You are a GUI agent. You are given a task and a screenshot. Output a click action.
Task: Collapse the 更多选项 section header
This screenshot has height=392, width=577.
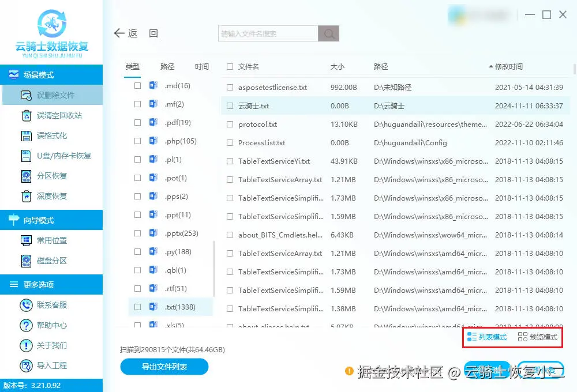(51, 284)
